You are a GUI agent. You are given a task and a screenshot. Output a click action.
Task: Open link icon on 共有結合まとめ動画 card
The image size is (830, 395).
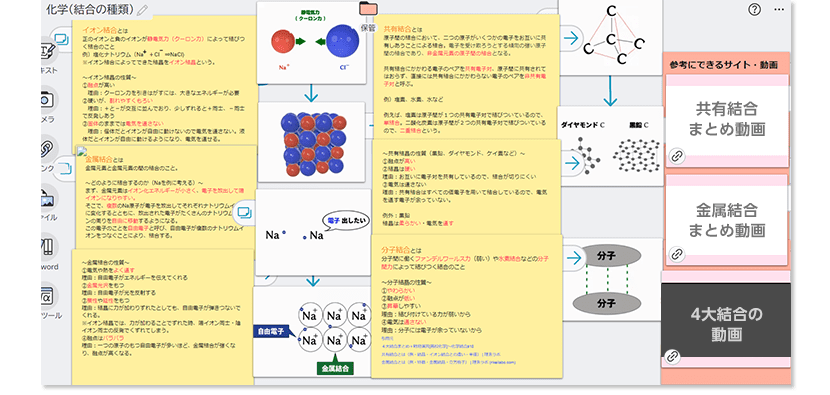[x=675, y=156]
